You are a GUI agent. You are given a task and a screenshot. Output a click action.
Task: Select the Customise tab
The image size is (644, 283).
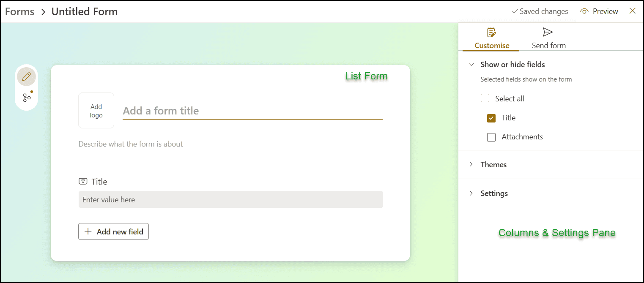(x=491, y=38)
